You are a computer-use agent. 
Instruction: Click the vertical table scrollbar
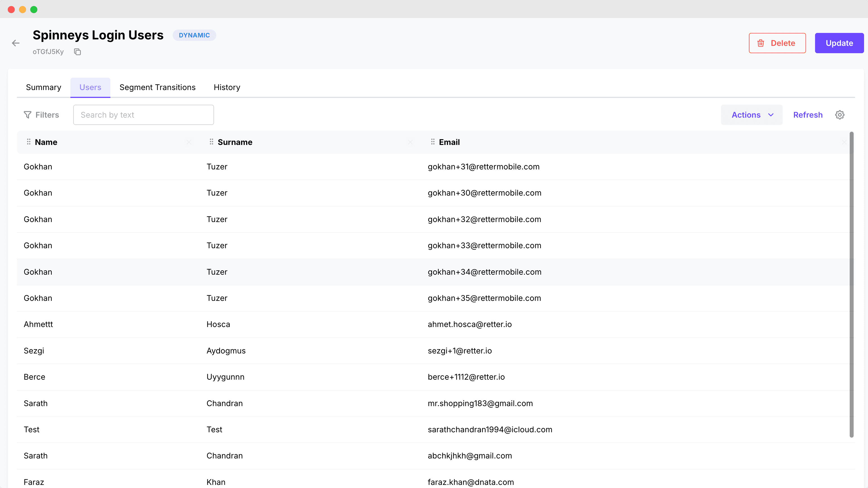(851, 285)
